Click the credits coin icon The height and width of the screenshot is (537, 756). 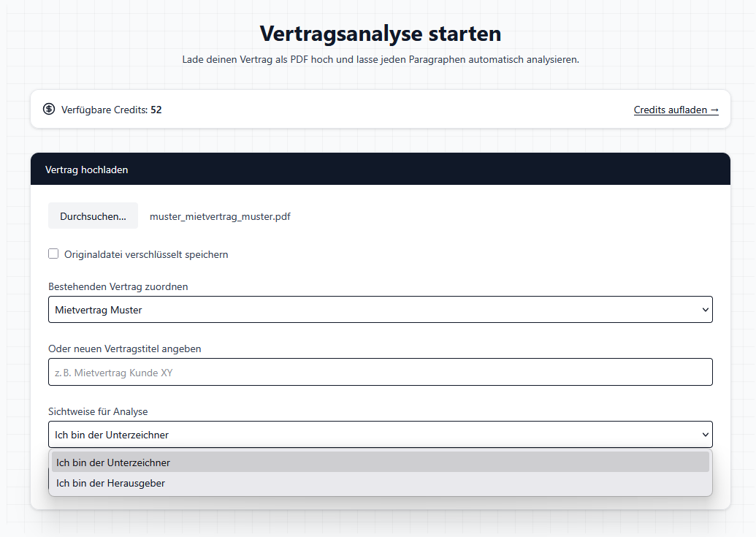coord(49,110)
